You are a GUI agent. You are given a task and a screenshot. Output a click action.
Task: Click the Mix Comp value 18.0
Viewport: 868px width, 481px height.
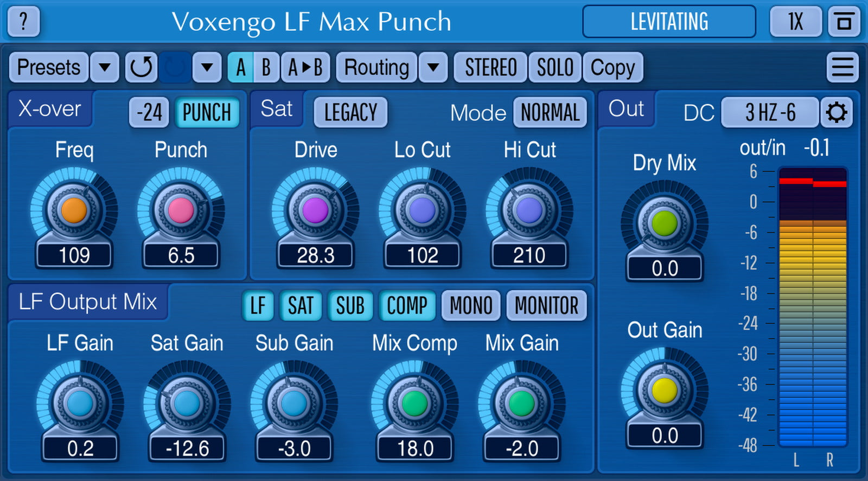click(415, 448)
